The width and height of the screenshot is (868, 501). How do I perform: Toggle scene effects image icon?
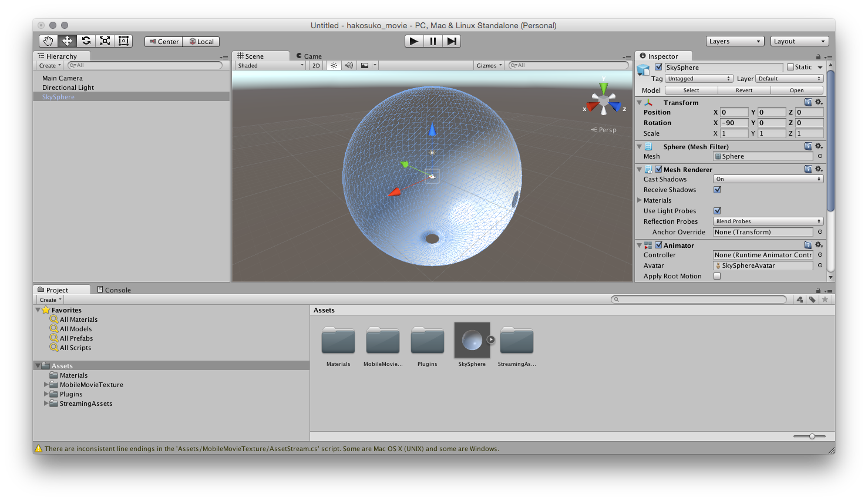click(365, 66)
